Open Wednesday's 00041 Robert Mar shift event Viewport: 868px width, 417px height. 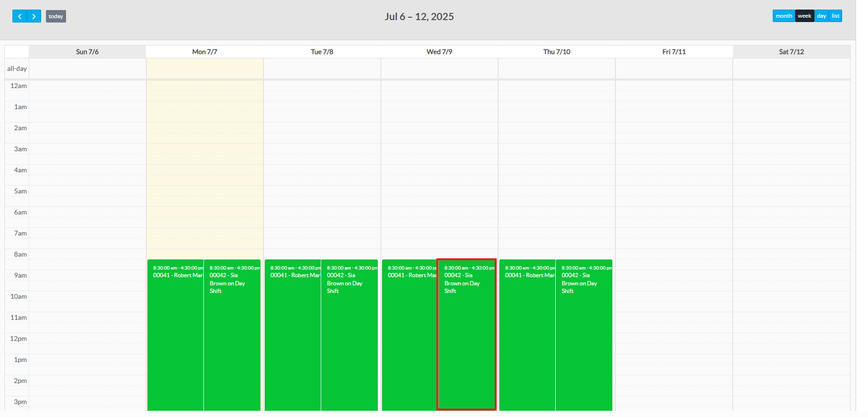tap(410, 335)
